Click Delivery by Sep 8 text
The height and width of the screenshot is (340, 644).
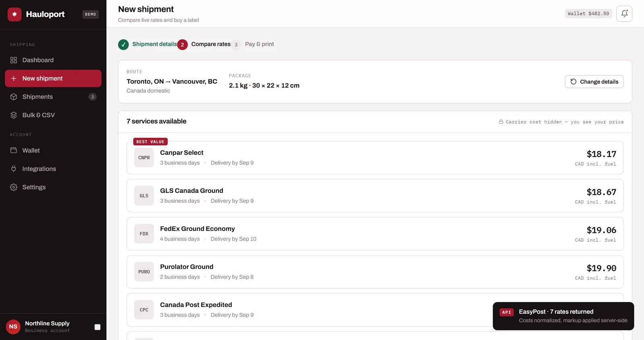point(232,277)
